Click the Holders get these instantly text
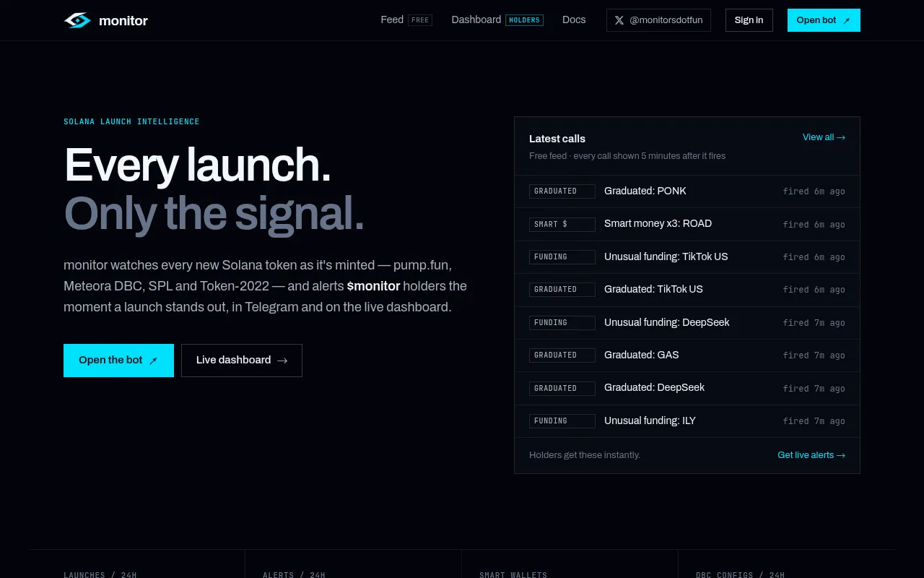This screenshot has width=924, height=578. 585,455
